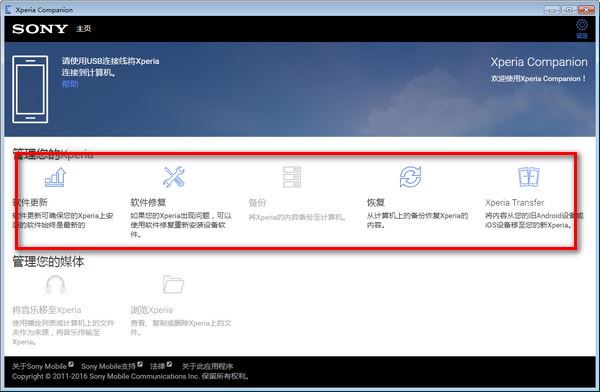Open 关于此应用程序 footer link

tap(207, 366)
